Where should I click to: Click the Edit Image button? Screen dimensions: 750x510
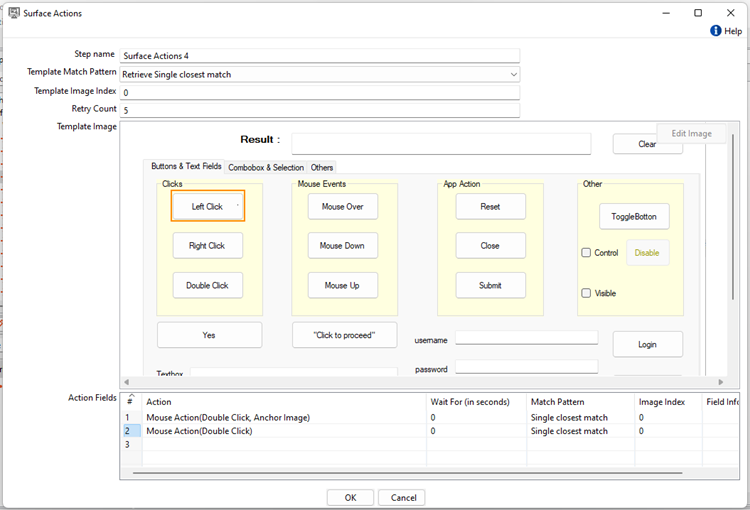pos(691,133)
